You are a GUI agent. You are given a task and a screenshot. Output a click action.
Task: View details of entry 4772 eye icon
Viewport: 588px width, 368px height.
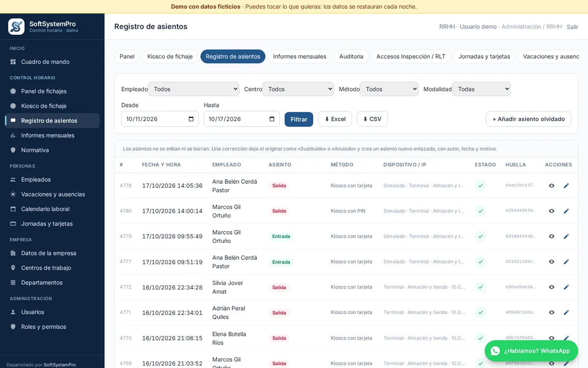552,287
